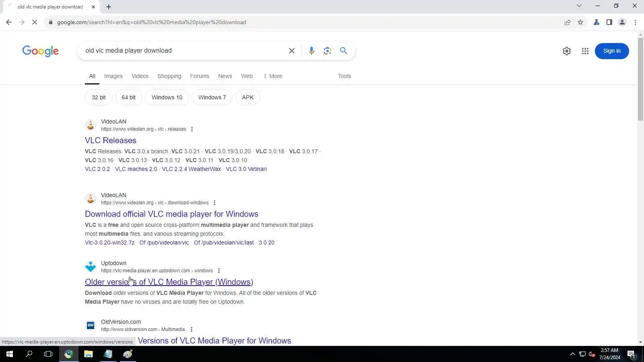The width and height of the screenshot is (644, 362).
Task: Filter by the APK chip
Action: [248, 97]
